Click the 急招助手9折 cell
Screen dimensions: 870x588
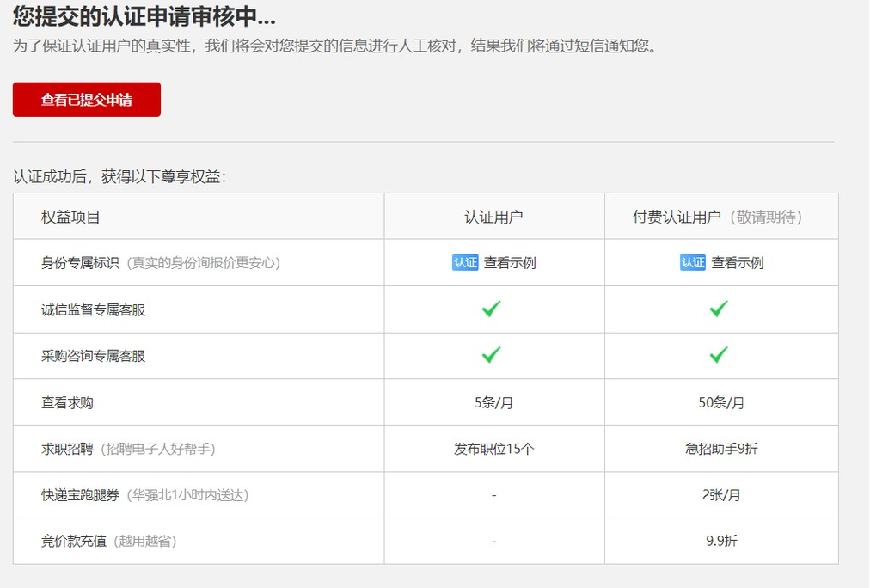click(721, 449)
